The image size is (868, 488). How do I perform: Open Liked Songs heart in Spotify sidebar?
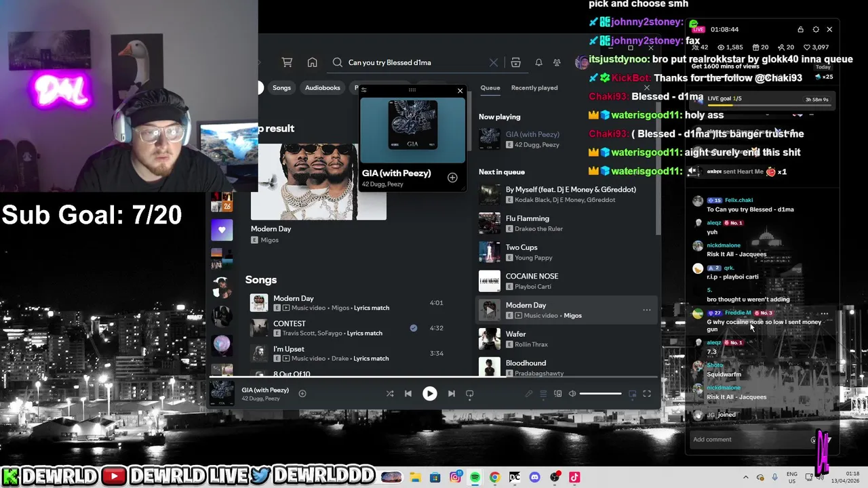221,230
